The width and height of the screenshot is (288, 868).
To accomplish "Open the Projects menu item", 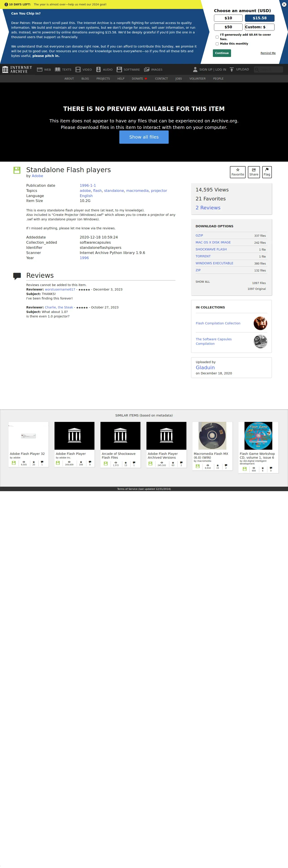I will 103,78.
